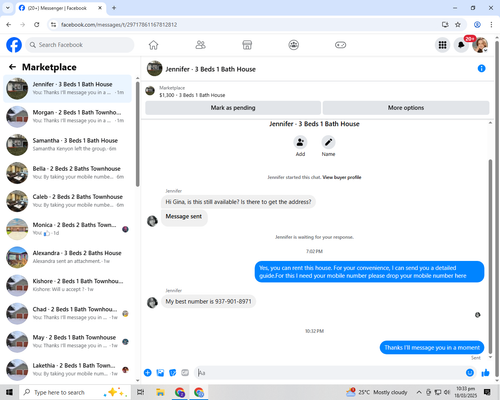
Task: Click the chat header listing thumbnail
Action: click(x=154, y=68)
